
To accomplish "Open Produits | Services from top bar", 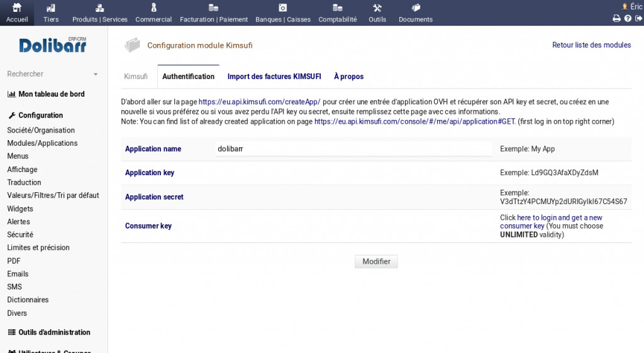I will click(x=99, y=8).
